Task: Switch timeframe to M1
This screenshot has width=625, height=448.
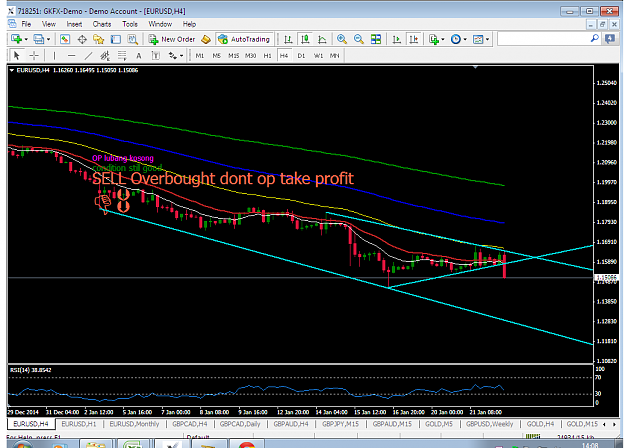Action: 200,56
